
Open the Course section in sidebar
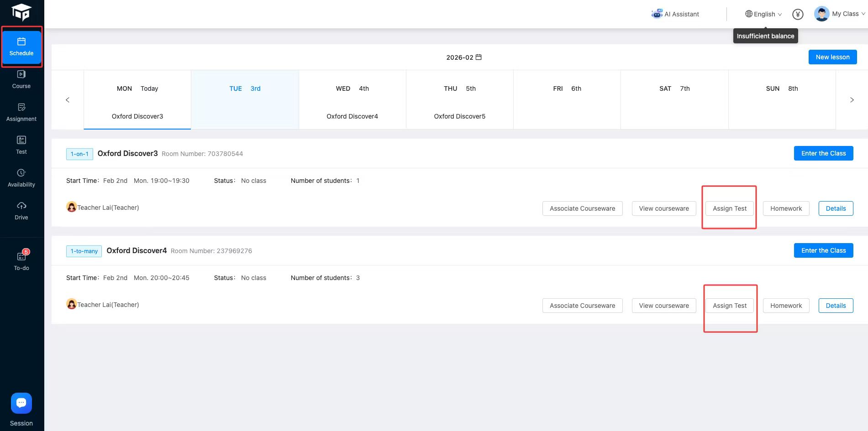(x=21, y=79)
